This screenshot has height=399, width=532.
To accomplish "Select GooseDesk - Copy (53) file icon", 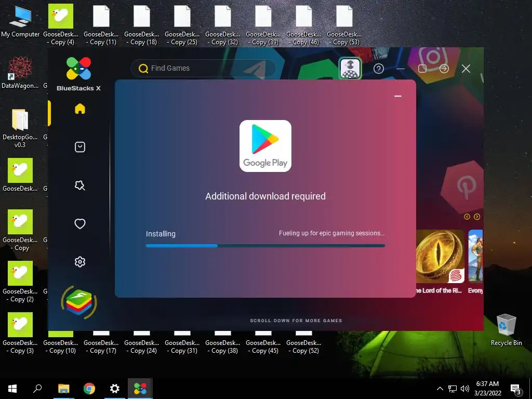I will (344, 25).
